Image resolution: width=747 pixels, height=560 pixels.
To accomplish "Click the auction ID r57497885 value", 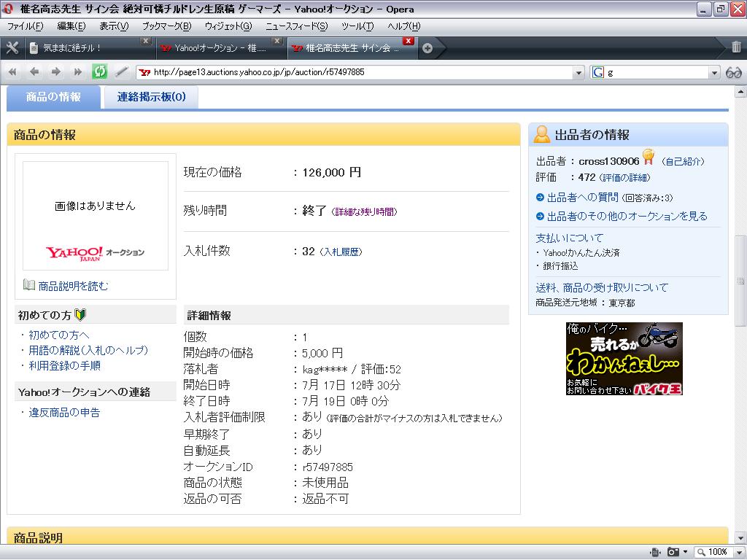I will [x=328, y=467].
